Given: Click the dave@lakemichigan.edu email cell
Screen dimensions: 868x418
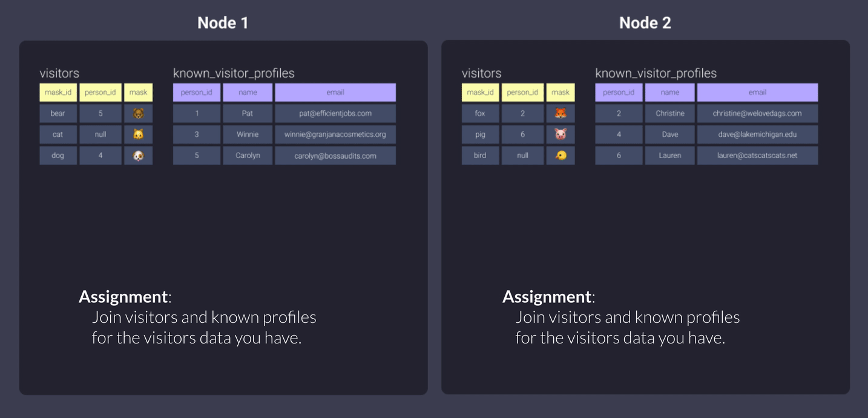Looking at the screenshot, I should pyautogui.click(x=757, y=134).
